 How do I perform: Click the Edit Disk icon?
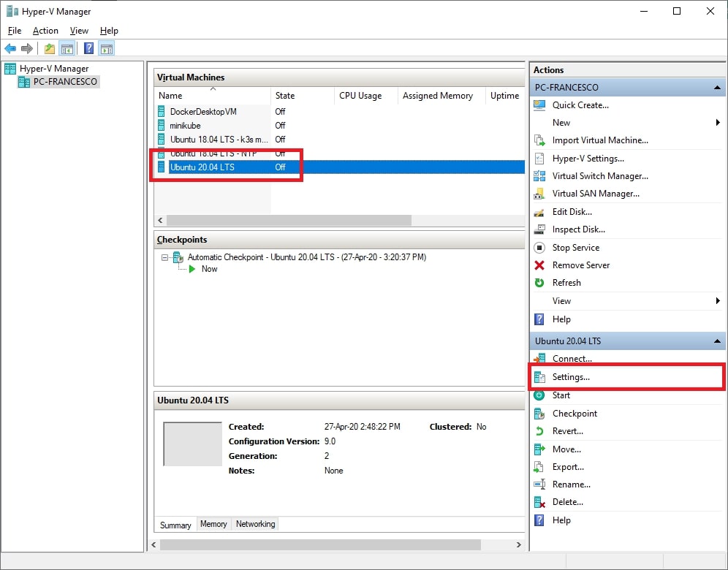click(x=539, y=212)
